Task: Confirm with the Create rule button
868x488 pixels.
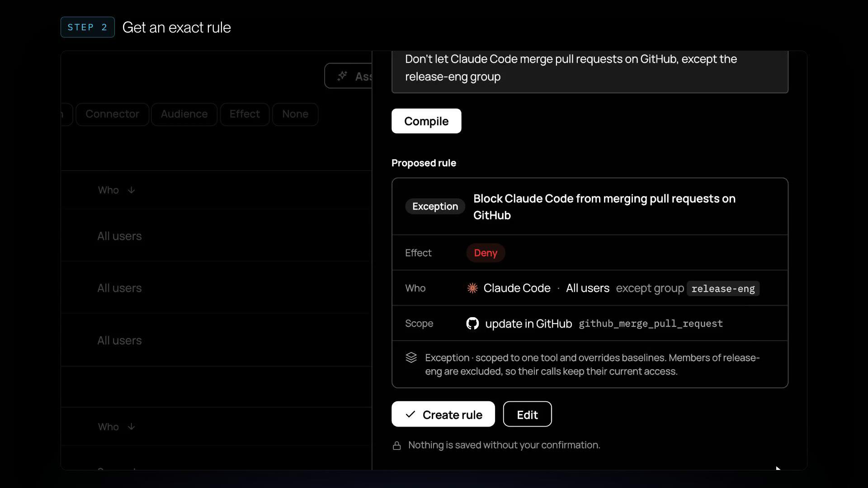Action: tap(443, 414)
